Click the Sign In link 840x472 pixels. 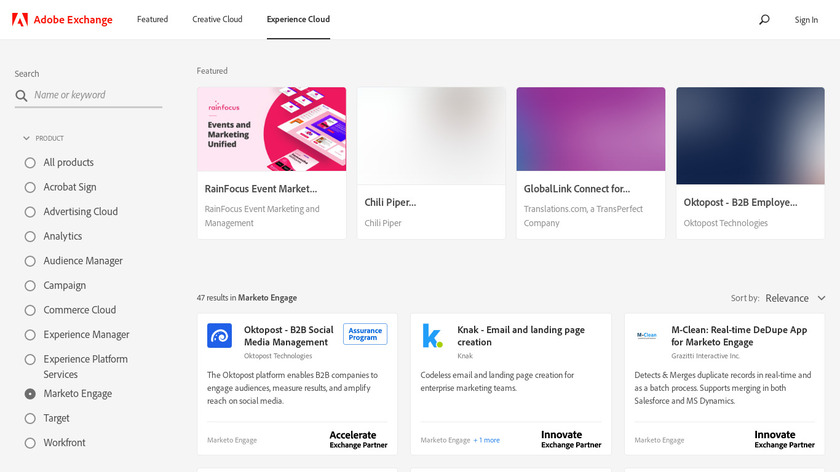click(806, 20)
